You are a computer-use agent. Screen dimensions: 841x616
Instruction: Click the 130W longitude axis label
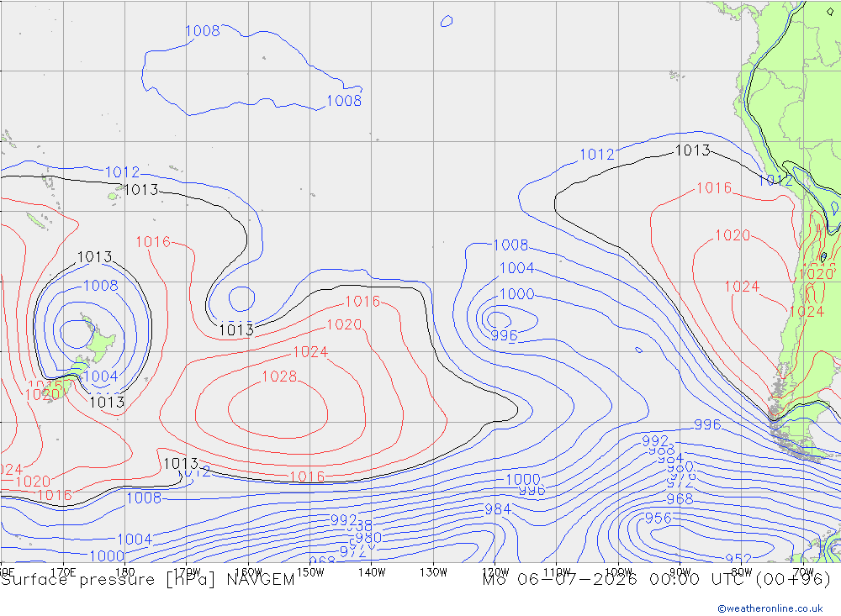[433, 572]
